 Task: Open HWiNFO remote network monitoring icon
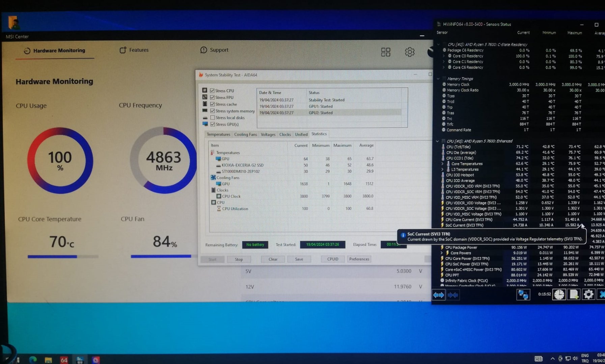[x=523, y=295]
